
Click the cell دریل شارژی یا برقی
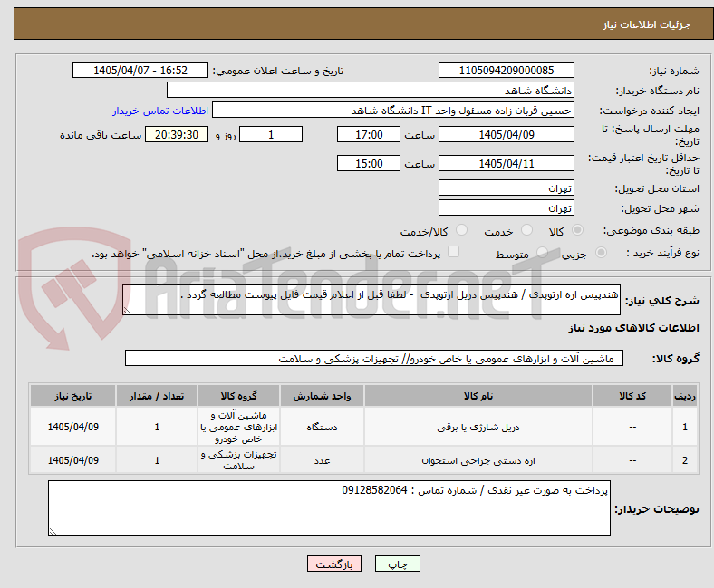point(478,427)
